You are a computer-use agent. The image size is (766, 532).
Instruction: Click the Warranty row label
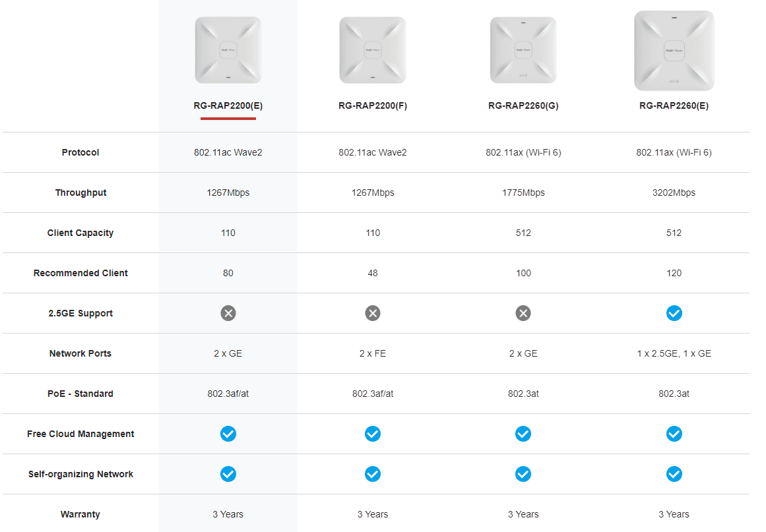[80, 514]
